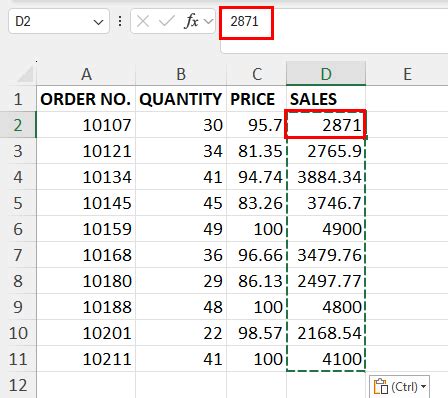This screenshot has height=398, width=448.
Task: Select row 5 header
Action: pos(18,203)
